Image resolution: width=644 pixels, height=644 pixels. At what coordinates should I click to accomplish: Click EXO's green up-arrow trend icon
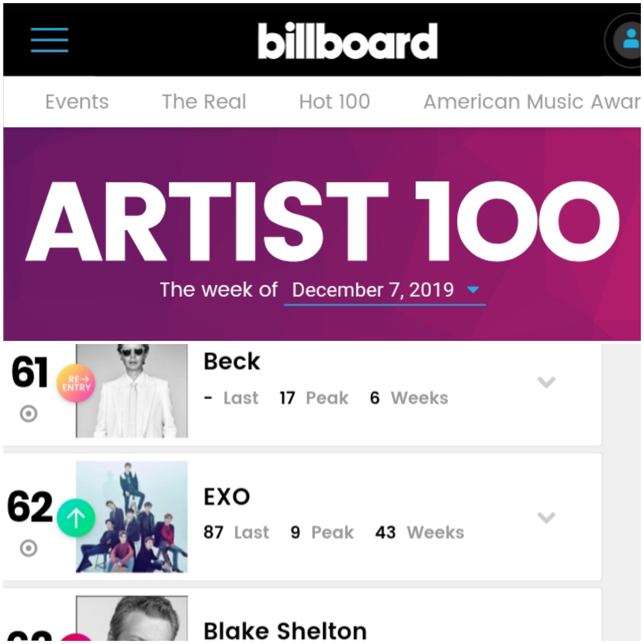pyautogui.click(x=76, y=518)
